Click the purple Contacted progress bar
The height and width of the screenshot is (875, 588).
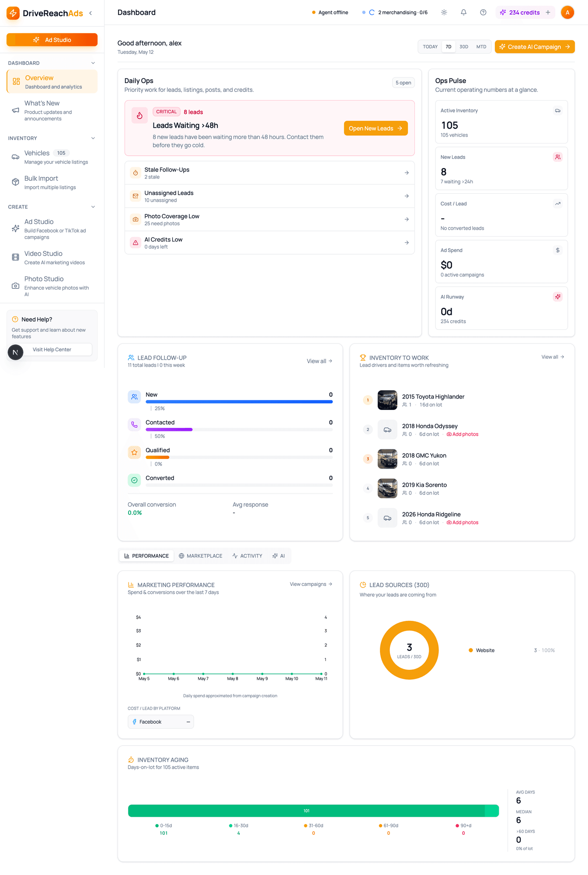(x=169, y=430)
